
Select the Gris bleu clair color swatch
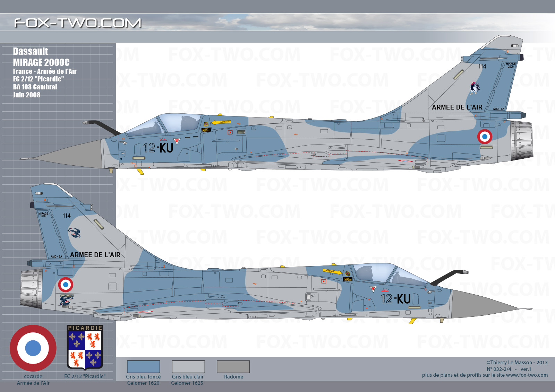click(x=188, y=367)
